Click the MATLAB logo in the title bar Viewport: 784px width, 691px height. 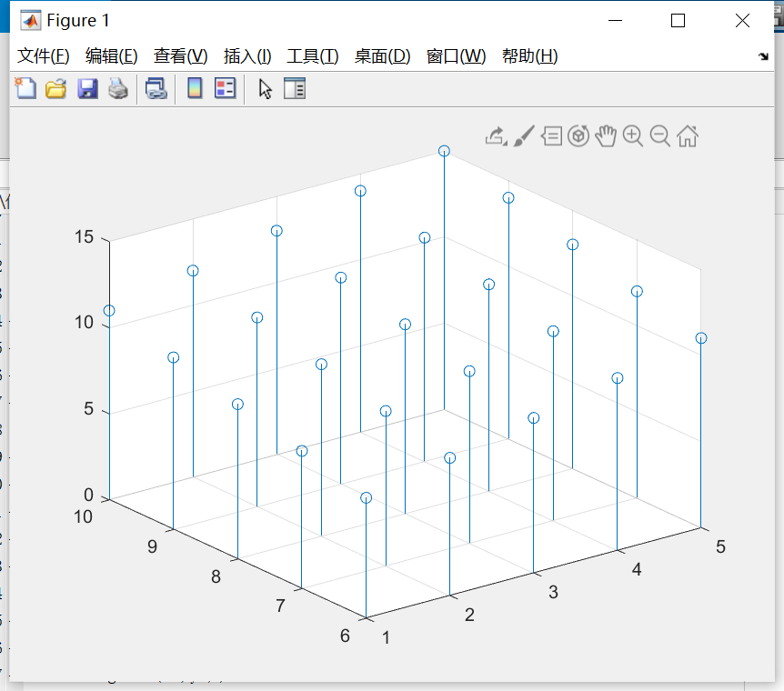pyautogui.click(x=31, y=21)
